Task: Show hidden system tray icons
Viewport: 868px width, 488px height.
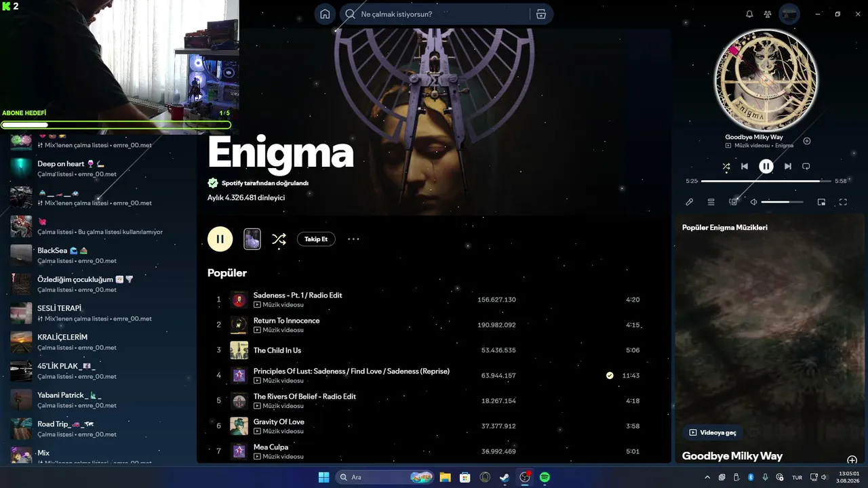Action: [x=707, y=477]
